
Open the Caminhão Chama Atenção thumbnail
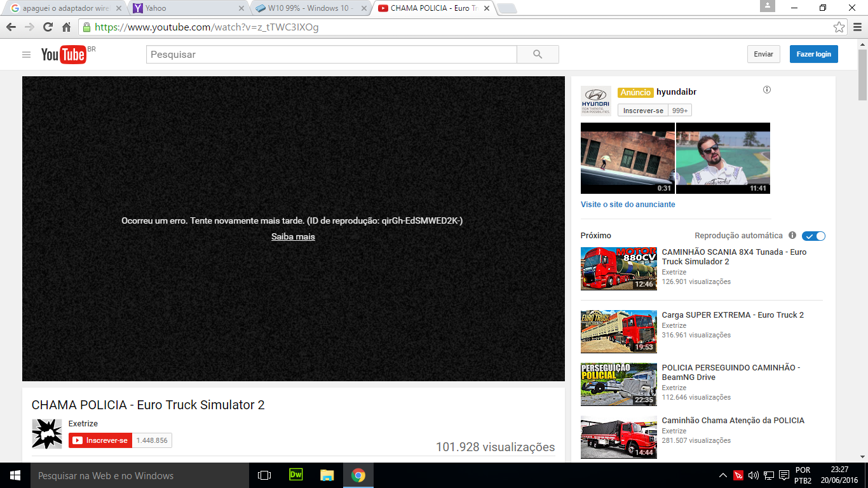coord(619,437)
